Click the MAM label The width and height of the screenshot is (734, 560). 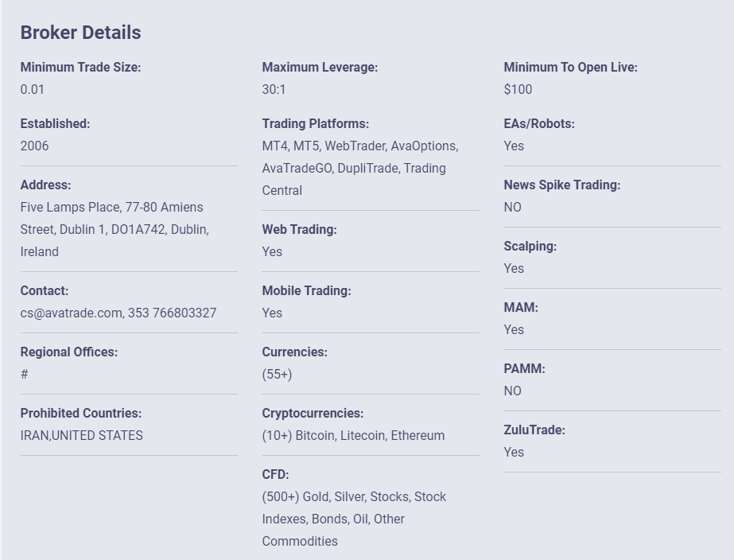[521, 307]
